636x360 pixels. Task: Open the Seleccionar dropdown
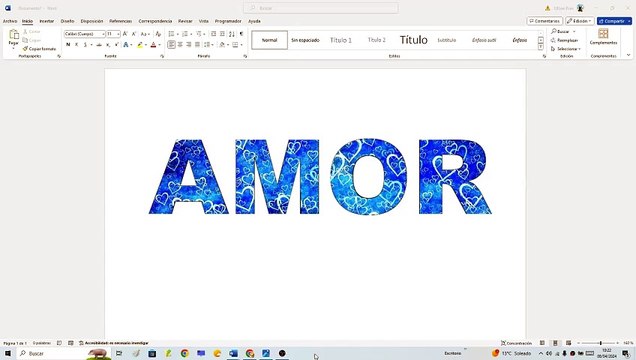click(x=565, y=49)
